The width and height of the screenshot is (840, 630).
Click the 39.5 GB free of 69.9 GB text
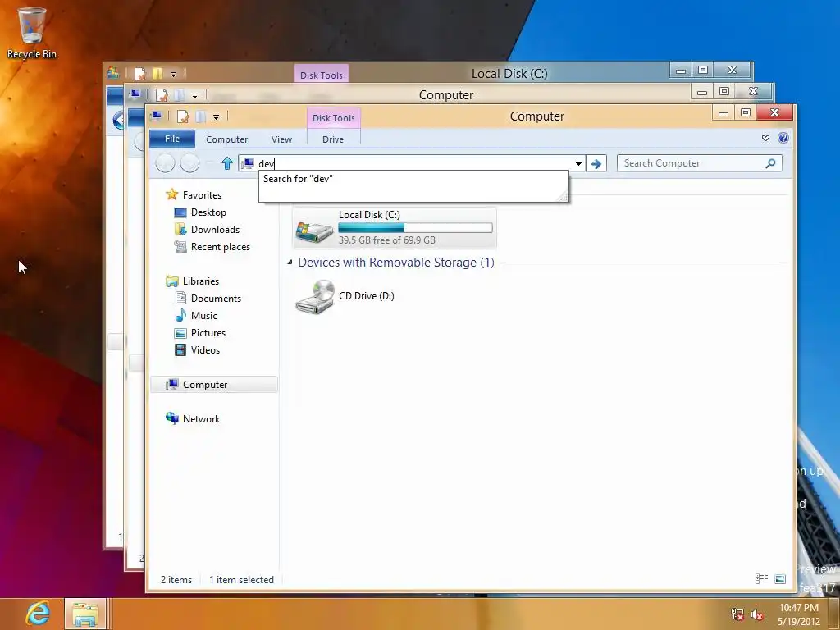[x=387, y=240]
